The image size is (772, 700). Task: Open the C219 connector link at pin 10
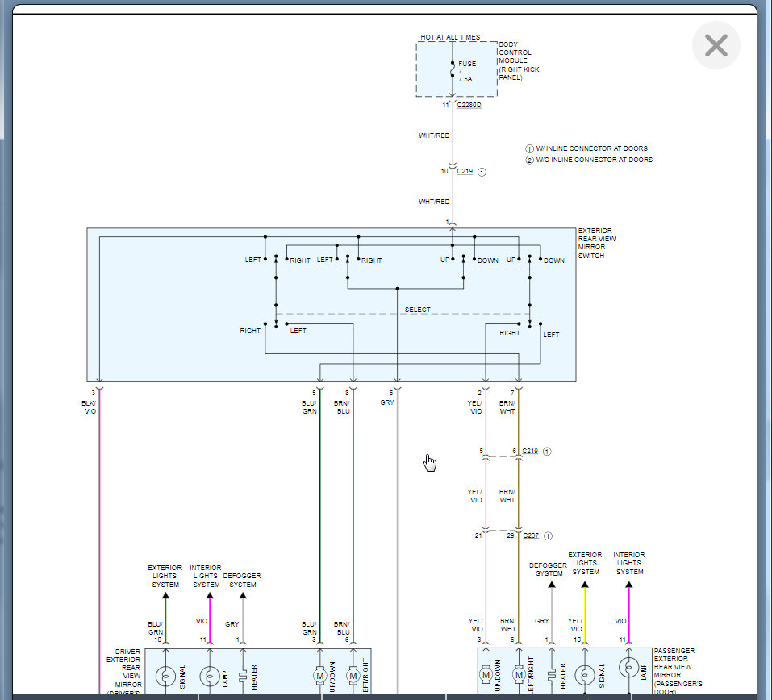465,171
